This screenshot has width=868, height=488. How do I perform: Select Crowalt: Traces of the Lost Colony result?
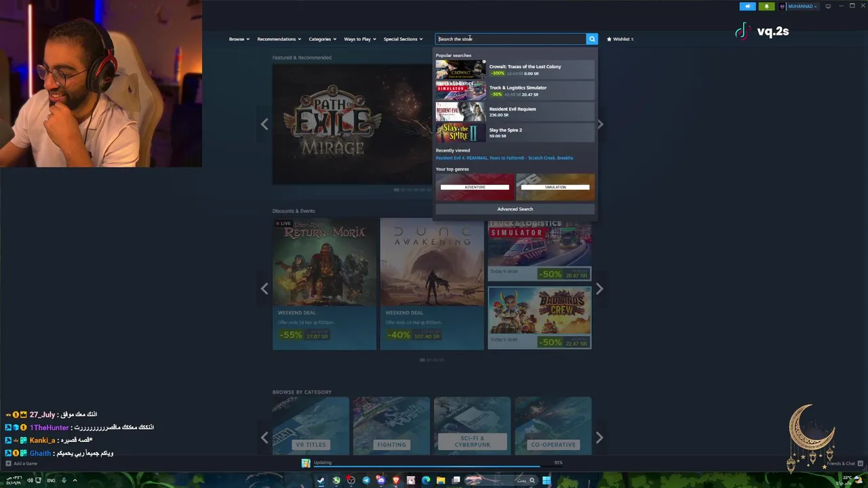pos(515,70)
